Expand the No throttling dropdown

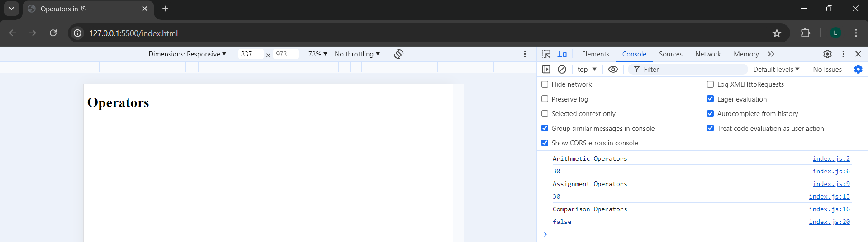tap(357, 54)
